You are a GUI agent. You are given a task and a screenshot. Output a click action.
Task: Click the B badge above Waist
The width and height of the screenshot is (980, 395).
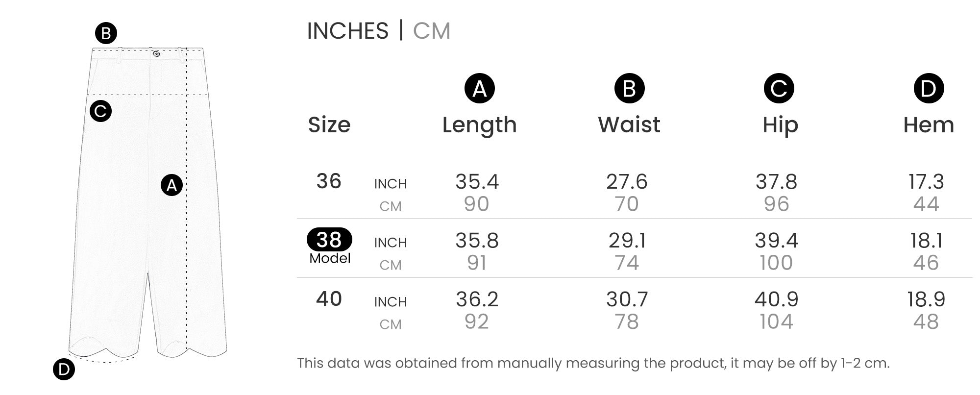(x=629, y=89)
